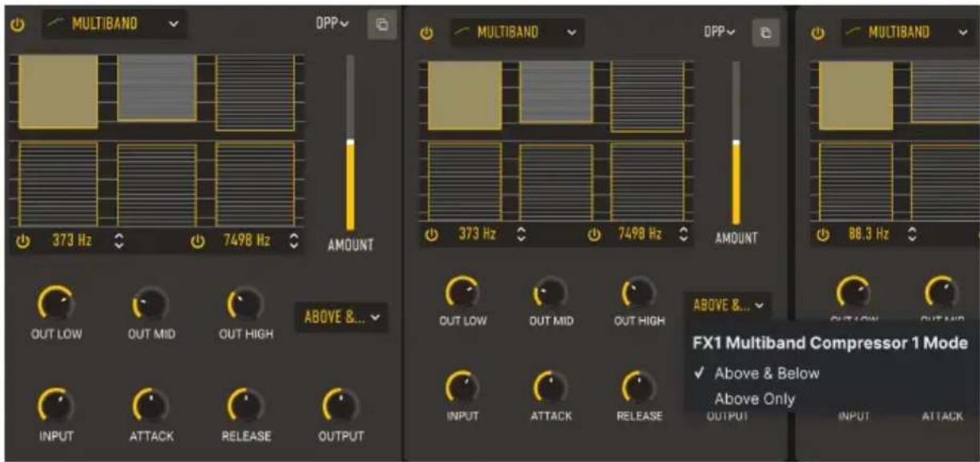Click the copy icon in the second panel
The image size is (980, 462).
tap(765, 32)
